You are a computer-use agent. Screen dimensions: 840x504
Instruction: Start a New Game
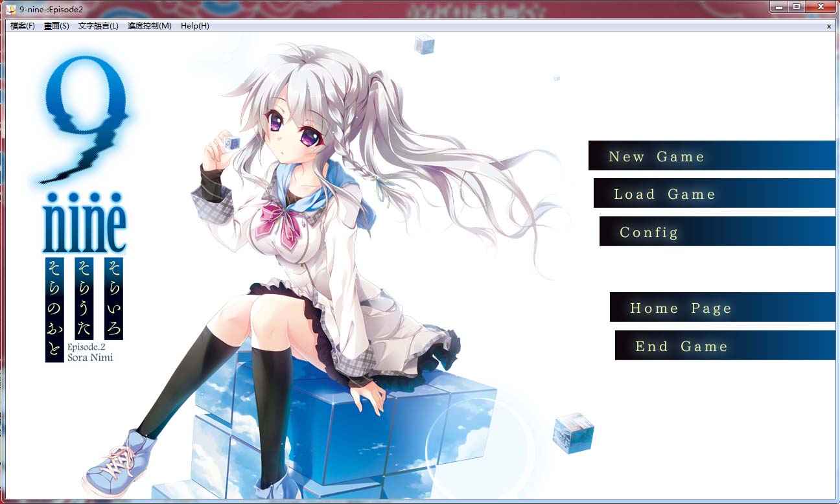[x=656, y=156]
